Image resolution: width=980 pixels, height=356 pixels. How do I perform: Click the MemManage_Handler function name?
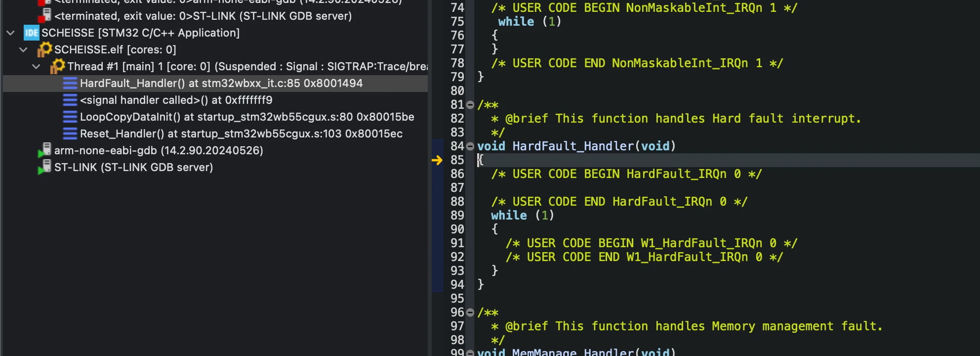click(573, 352)
